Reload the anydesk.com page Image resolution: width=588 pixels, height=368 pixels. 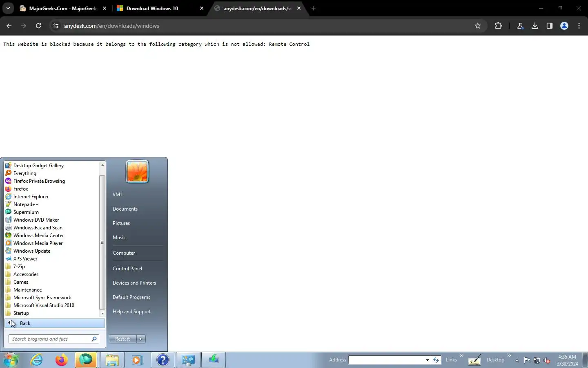(38, 26)
